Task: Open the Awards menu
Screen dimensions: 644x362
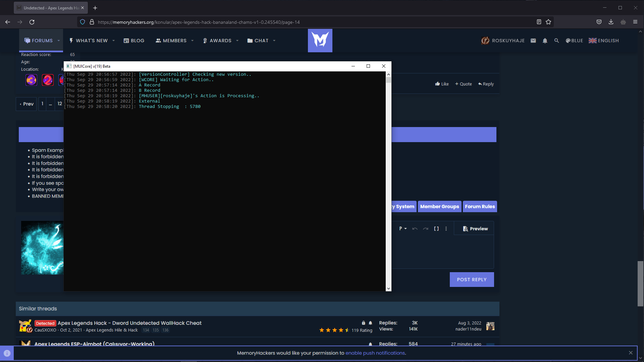Action: click(x=217, y=41)
